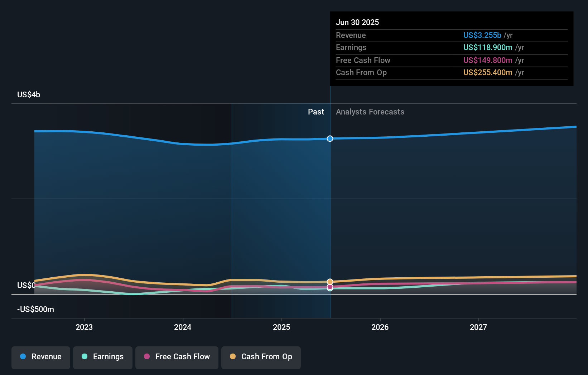Toggle the Revenue series visibility
The width and height of the screenshot is (588, 375).
(40, 357)
